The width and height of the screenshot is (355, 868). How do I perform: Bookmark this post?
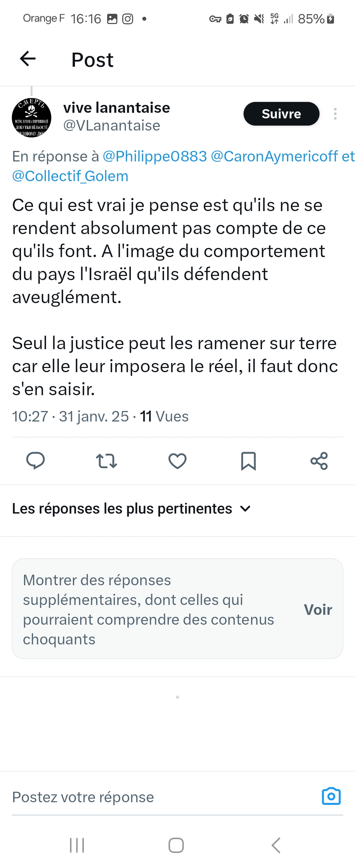coord(248,461)
